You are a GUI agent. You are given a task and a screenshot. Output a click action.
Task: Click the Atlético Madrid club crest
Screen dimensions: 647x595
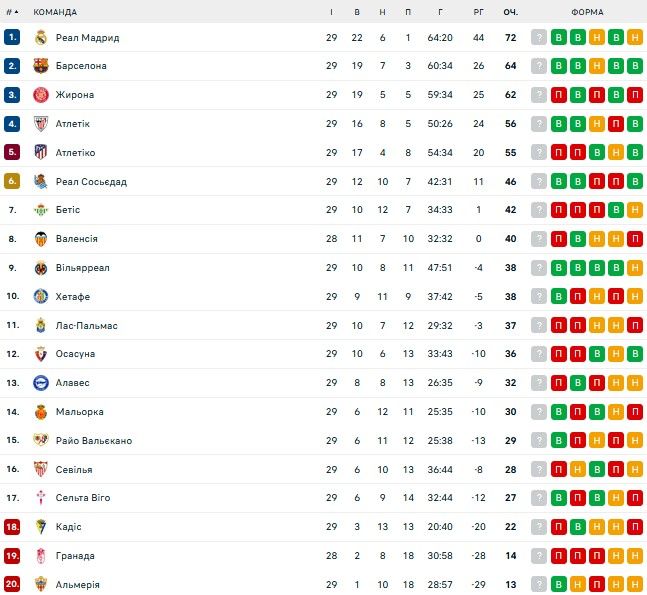coord(41,153)
